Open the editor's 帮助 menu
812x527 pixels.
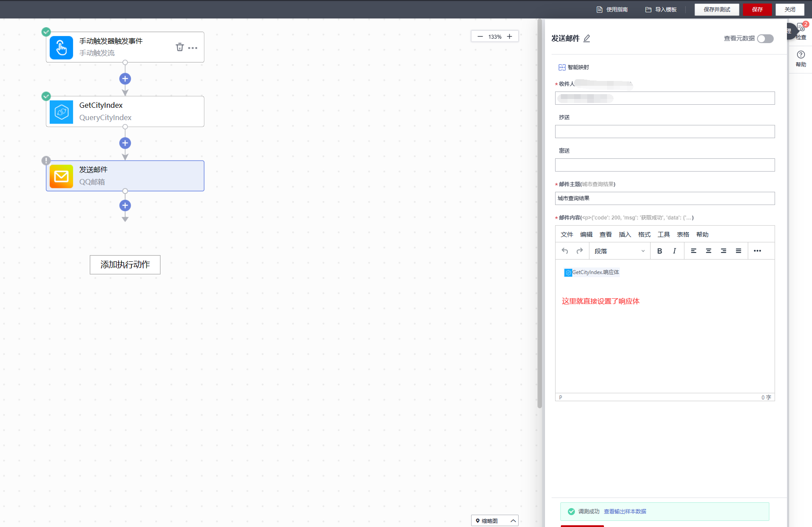coord(702,234)
